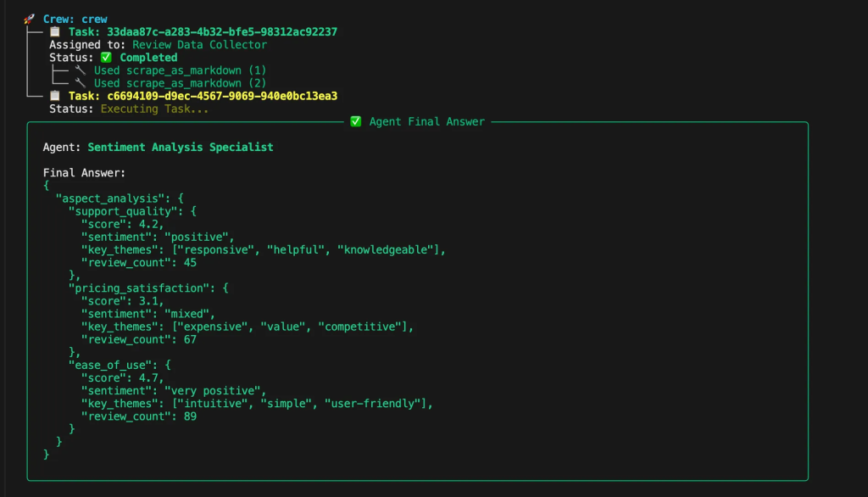Click the "Review Data Collector" agent name
Viewport: 868px width, 497px height.
point(199,45)
